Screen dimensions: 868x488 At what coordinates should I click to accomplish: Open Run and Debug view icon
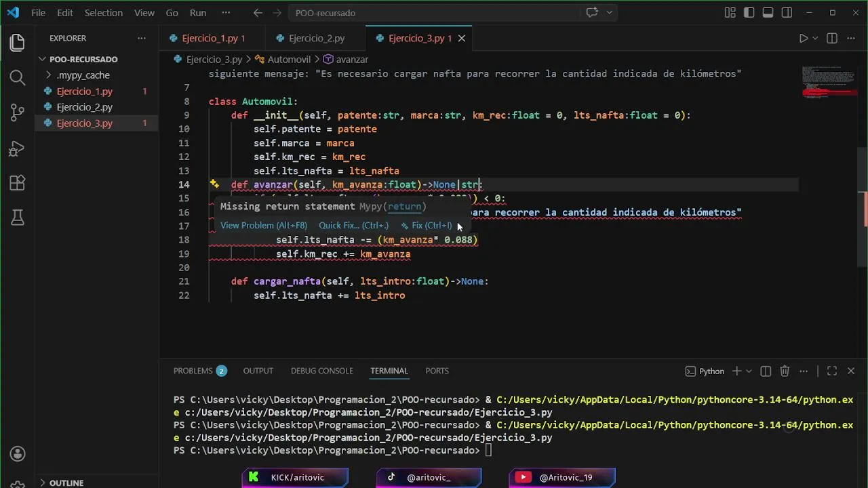click(18, 148)
